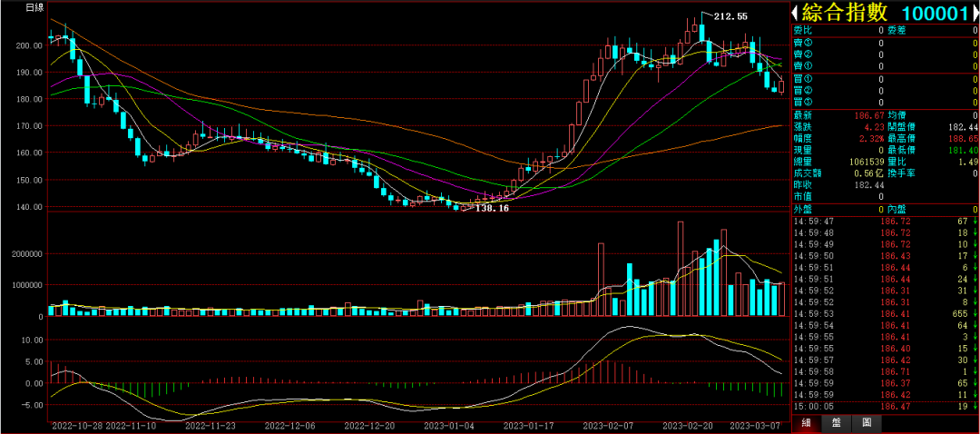Click the 最高價 188.65 value
This screenshot has width=980, height=434.
[x=960, y=137]
